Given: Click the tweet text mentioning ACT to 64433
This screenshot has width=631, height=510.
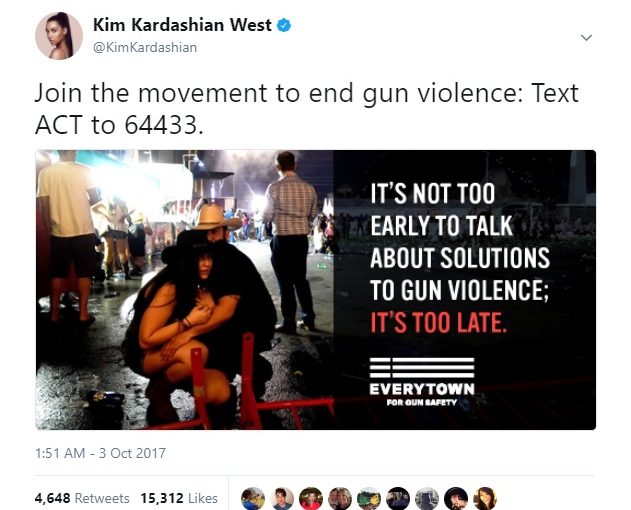Looking at the screenshot, I should 307,109.
